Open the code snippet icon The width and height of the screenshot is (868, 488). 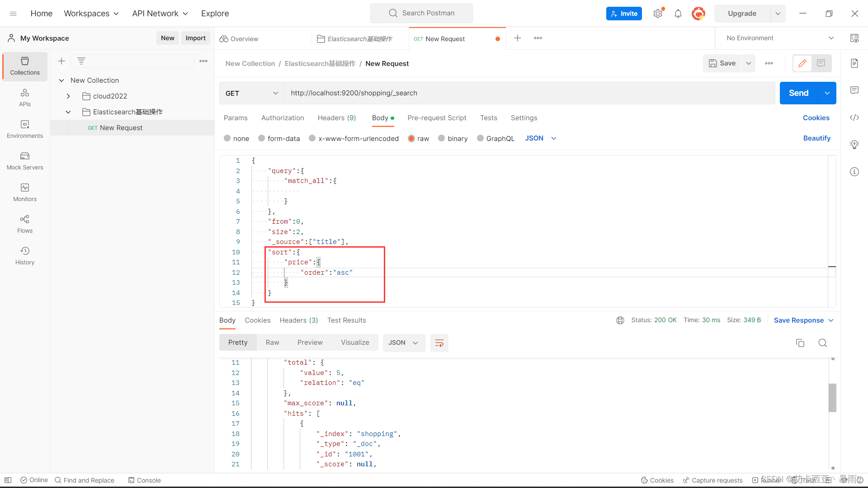pos(854,117)
